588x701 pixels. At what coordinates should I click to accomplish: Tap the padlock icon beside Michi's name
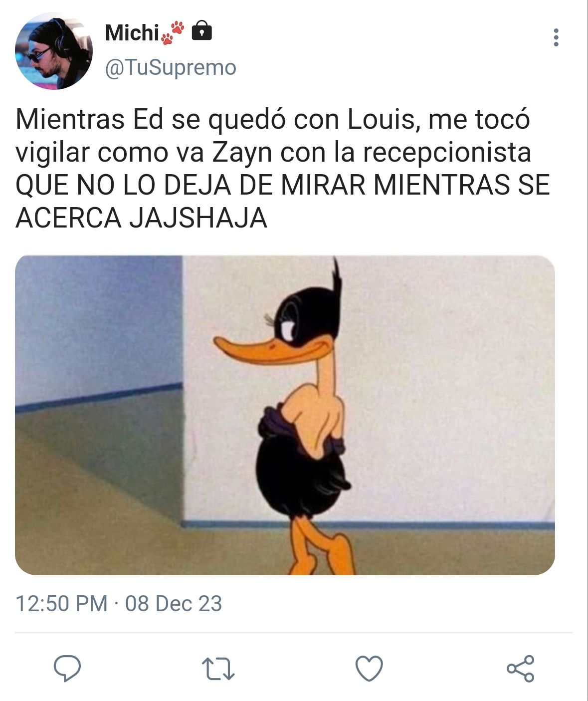coord(202,30)
